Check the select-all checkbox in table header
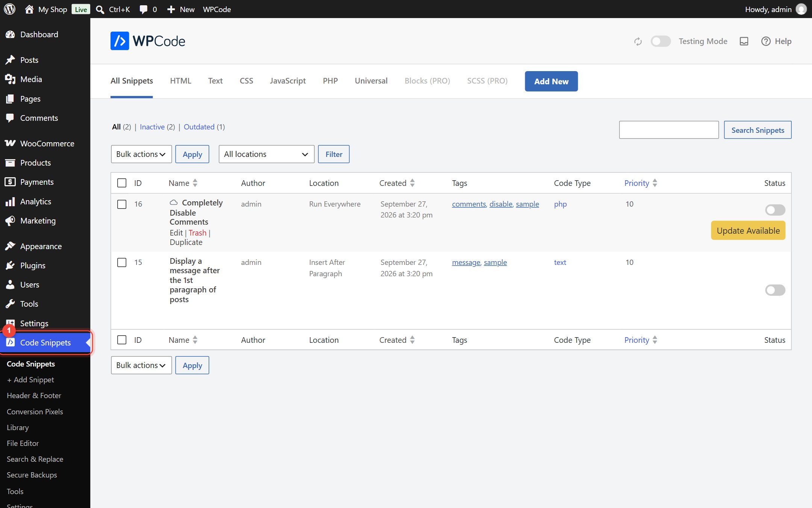Image resolution: width=812 pixels, height=508 pixels. 122,183
